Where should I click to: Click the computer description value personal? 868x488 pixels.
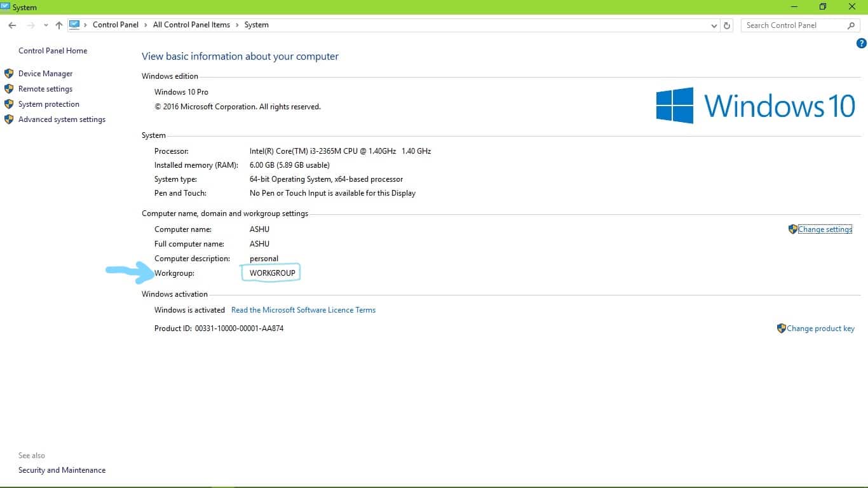(264, 259)
